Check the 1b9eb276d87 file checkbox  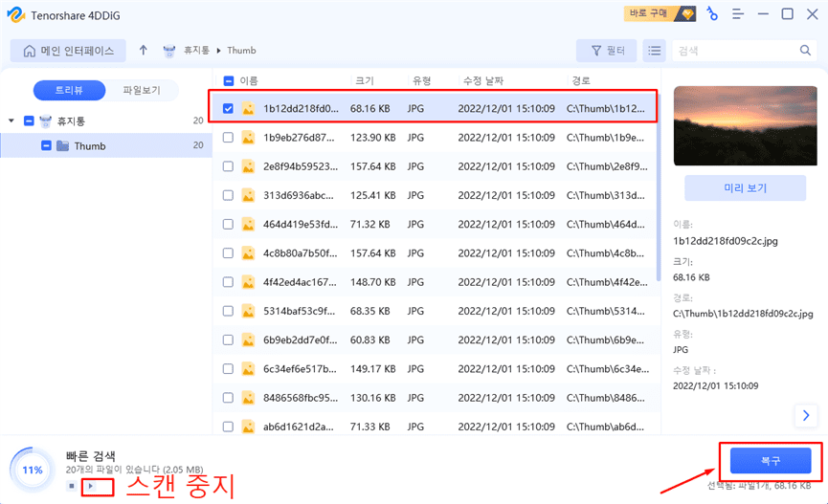click(228, 138)
